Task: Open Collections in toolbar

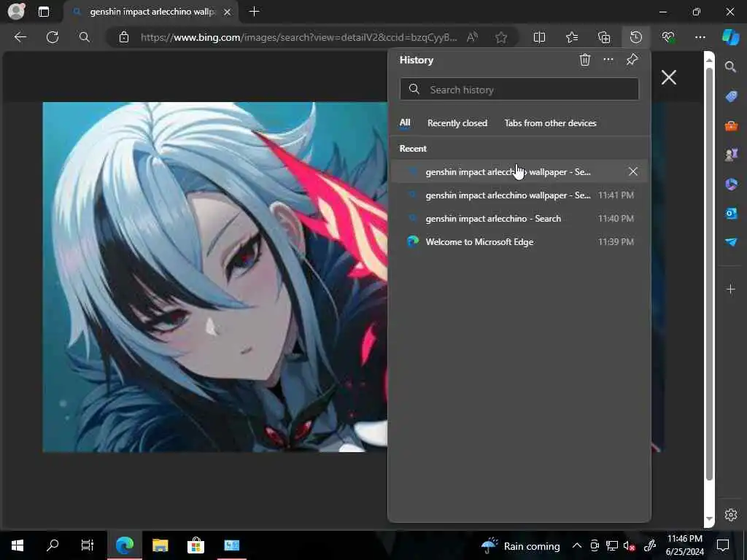Action: point(604,37)
